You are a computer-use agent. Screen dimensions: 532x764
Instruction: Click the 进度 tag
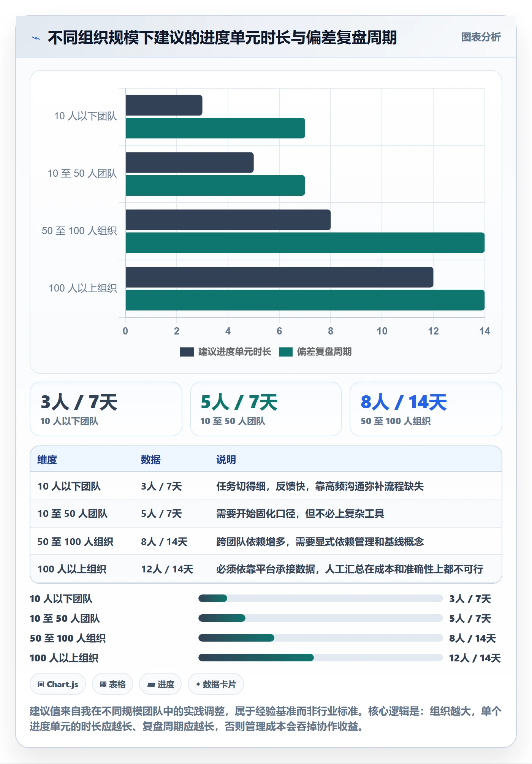click(x=160, y=684)
